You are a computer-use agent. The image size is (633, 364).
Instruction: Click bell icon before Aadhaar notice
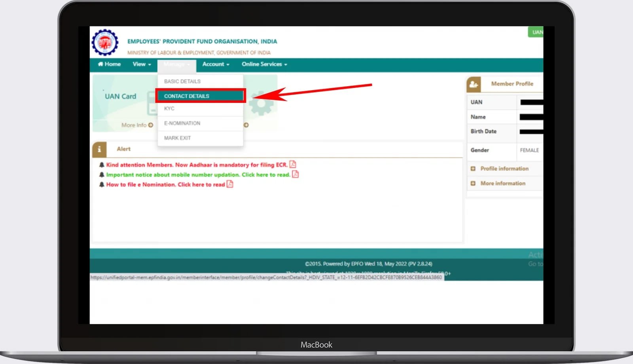point(102,165)
